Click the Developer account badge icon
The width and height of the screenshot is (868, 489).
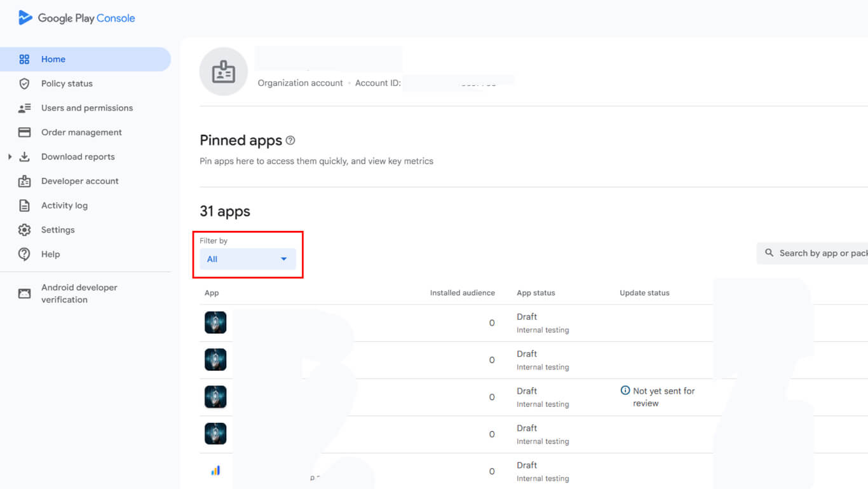(x=24, y=181)
